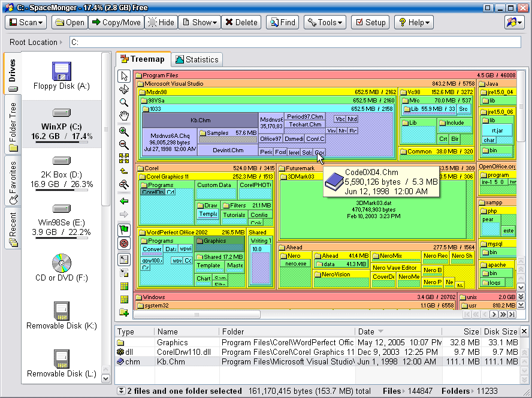
Task: Click the Program Files folder header
Action: 325,76
